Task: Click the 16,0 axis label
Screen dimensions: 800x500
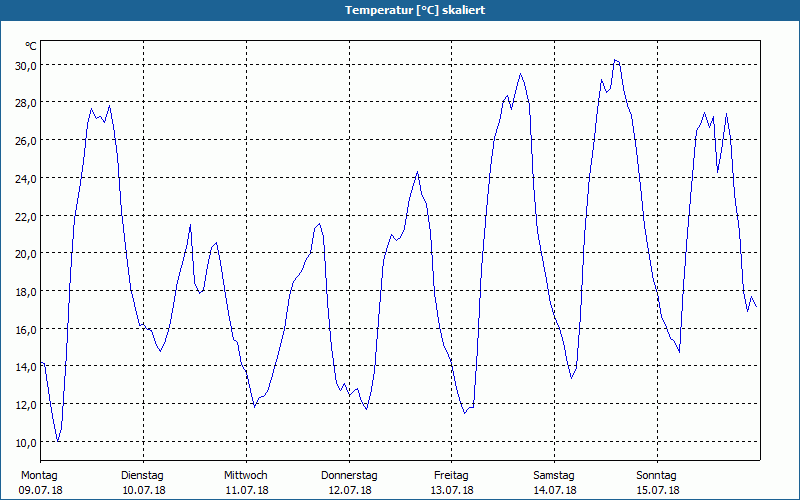Action: click(x=26, y=330)
